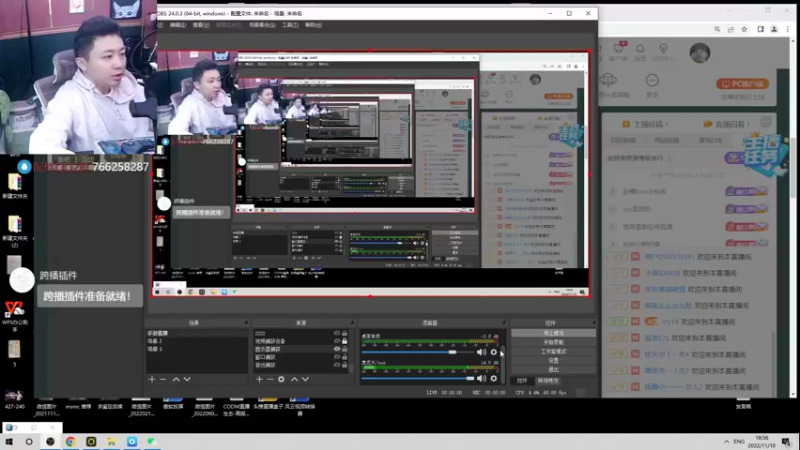800x450 pixels.
Task: Select 场景 3 in the scenes list
Action: [196, 349]
